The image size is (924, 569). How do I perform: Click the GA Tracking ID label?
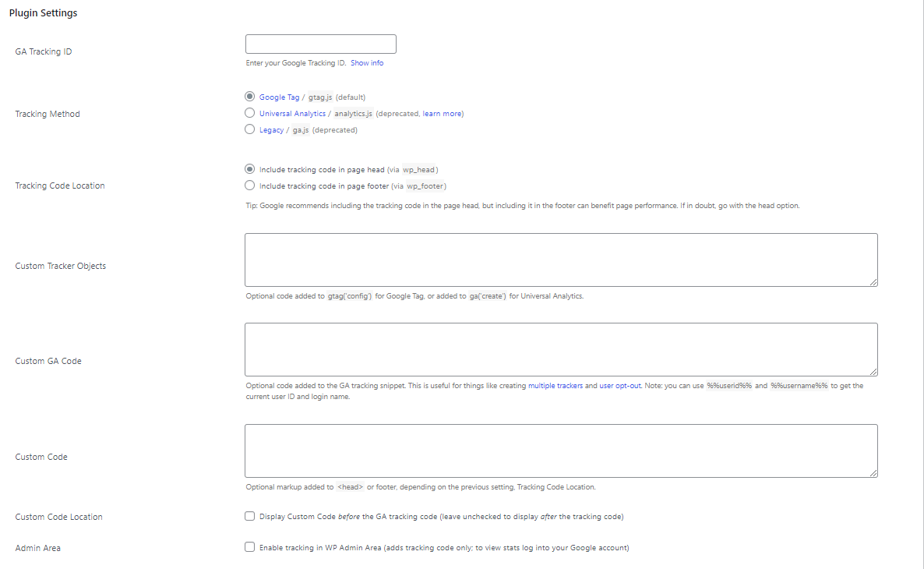43,52
